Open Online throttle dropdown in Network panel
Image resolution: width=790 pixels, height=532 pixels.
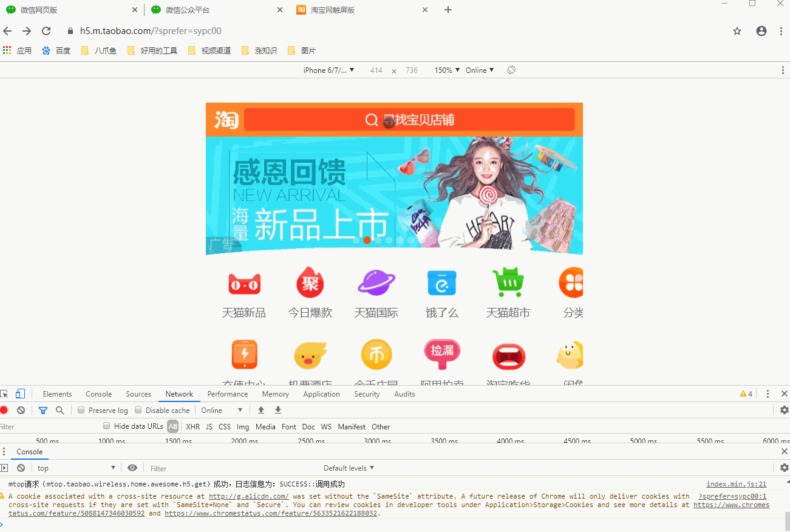click(222, 410)
